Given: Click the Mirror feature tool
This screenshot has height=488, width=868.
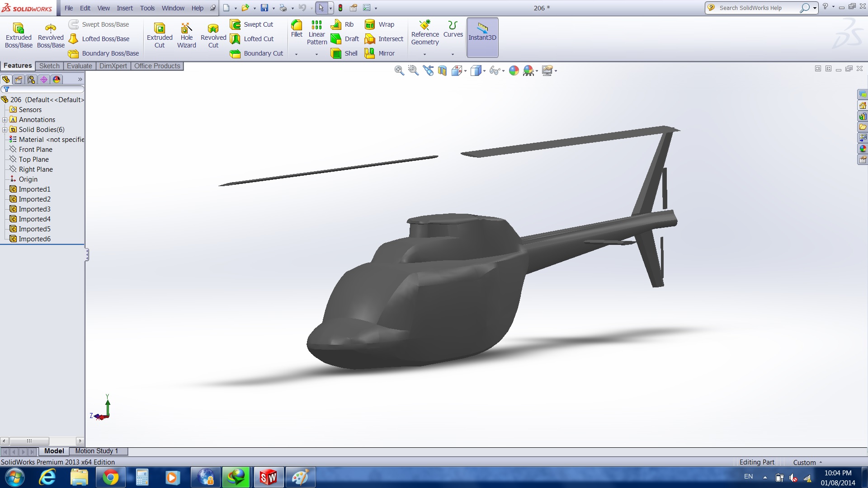Looking at the screenshot, I should (380, 53).
